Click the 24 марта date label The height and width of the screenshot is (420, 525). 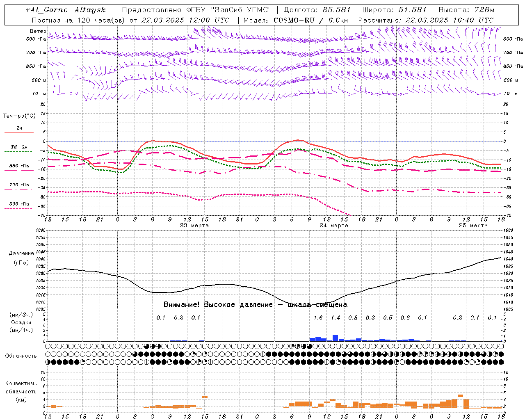pyautogui.click(x=334, y=226)
